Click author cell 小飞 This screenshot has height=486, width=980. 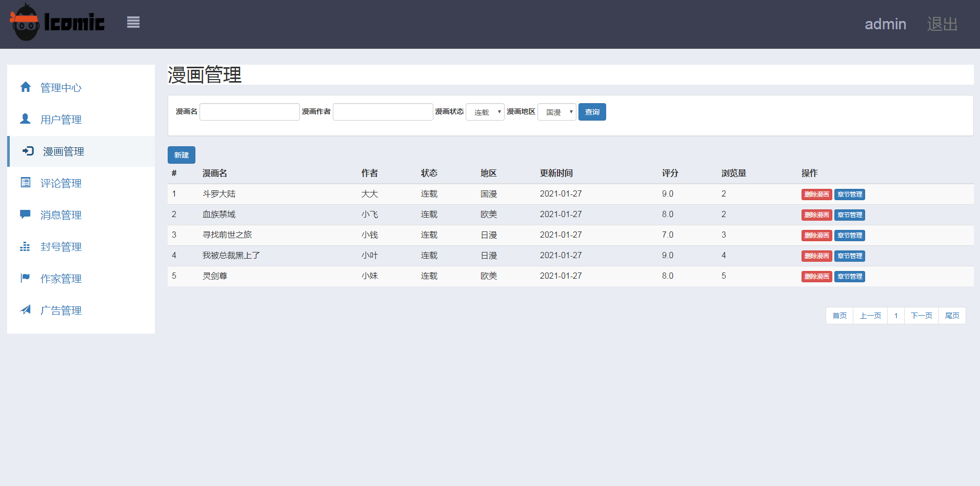pos(370,215)
